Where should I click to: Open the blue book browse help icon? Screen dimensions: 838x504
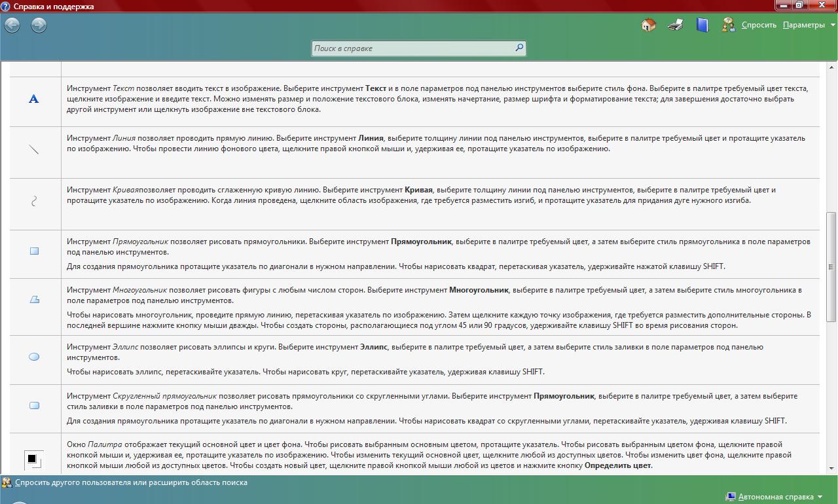(x=702, y=26)
